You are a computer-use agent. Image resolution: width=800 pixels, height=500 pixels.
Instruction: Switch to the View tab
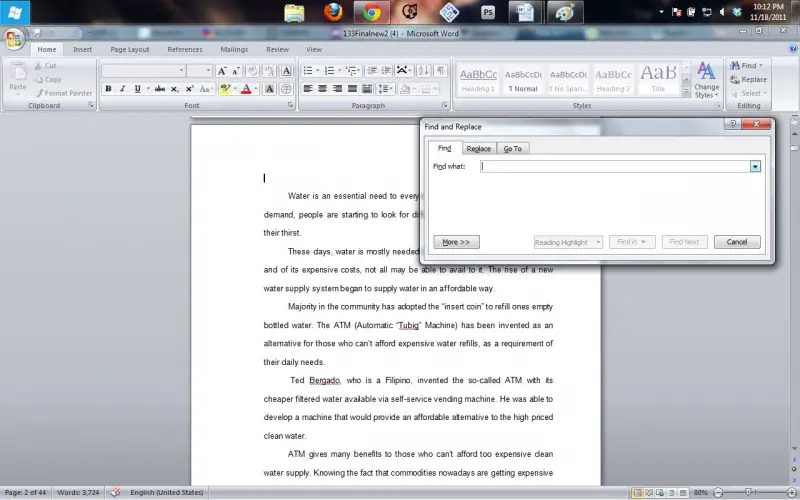(314, 49)
